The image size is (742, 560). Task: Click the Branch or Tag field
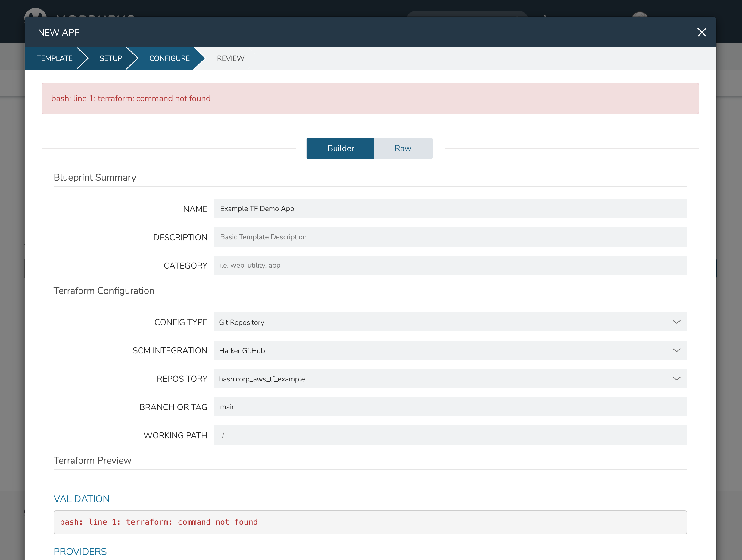(450, 407)
